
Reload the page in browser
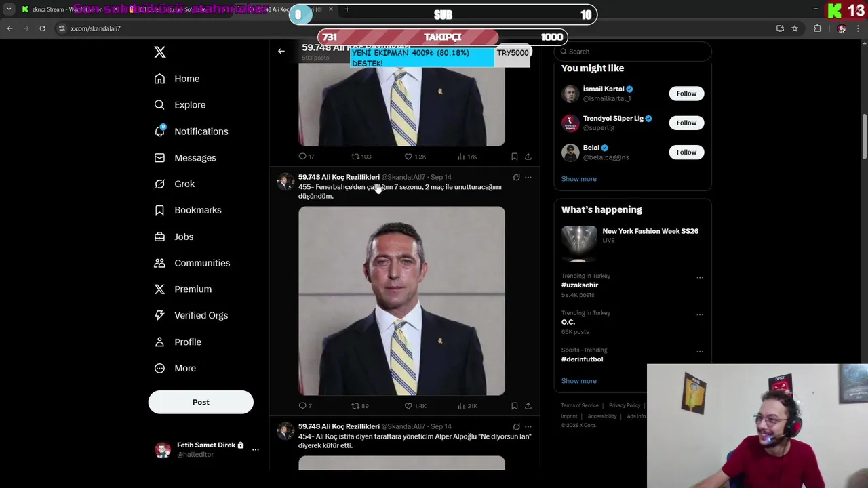point(42,28)
